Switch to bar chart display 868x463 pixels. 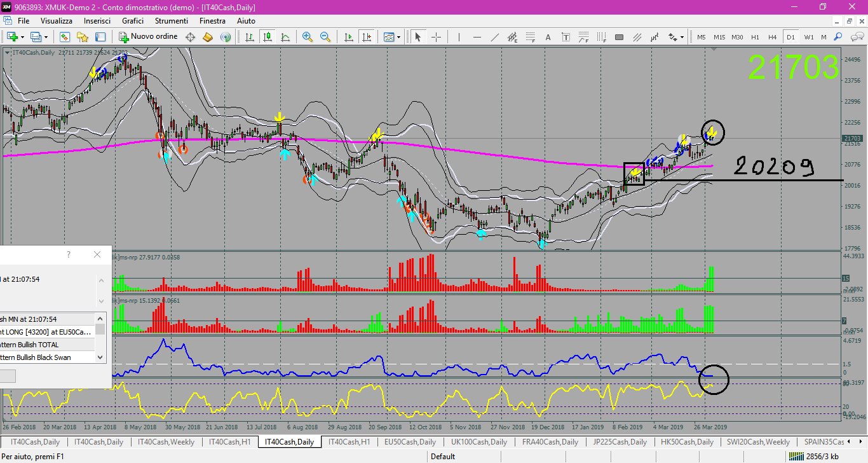tap(250, 37)
